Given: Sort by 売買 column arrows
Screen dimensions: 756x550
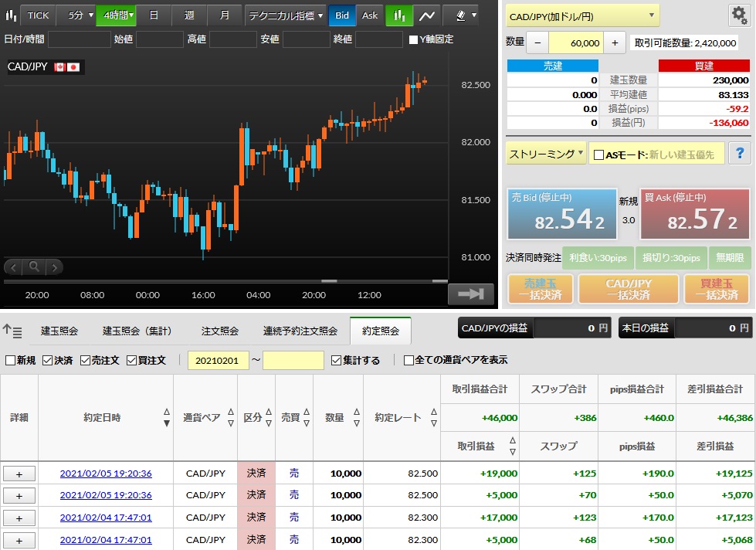Looking at the screenshot, I should (306, 417).
